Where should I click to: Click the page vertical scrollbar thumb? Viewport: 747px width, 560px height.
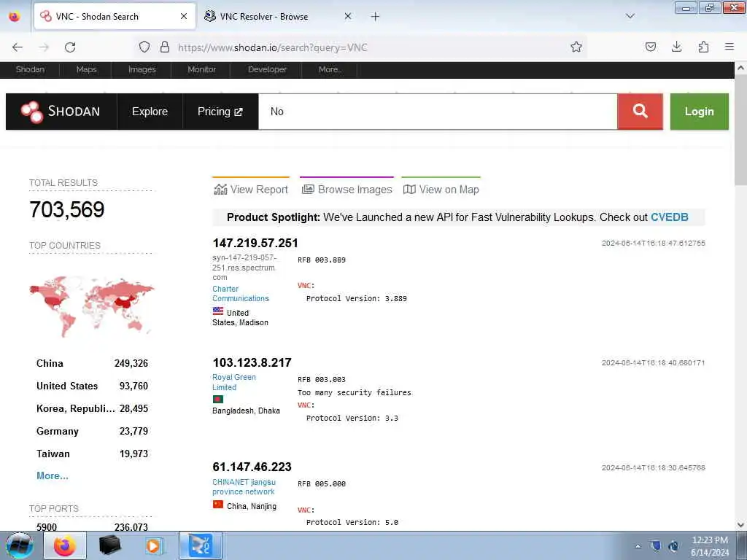[740, 131]
